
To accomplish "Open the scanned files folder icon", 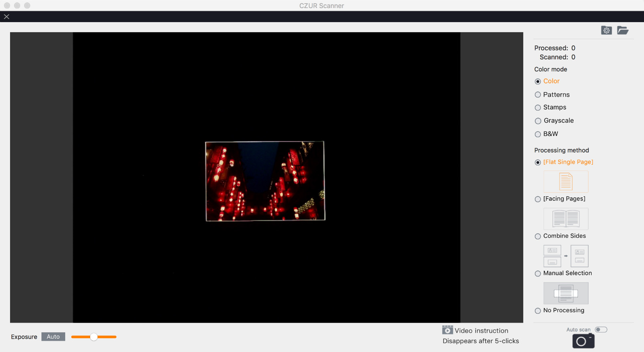I will click(623, 30).
